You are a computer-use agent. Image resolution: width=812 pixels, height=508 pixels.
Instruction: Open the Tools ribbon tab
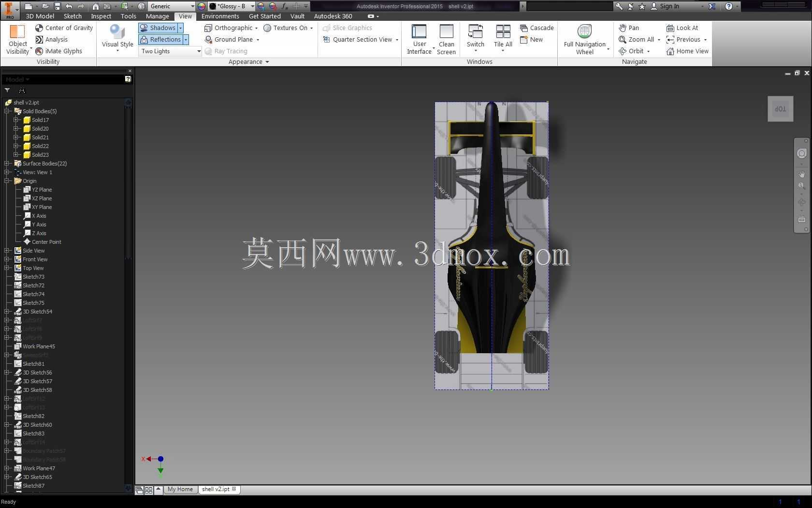pyautogui.click(x=129, y=16)
